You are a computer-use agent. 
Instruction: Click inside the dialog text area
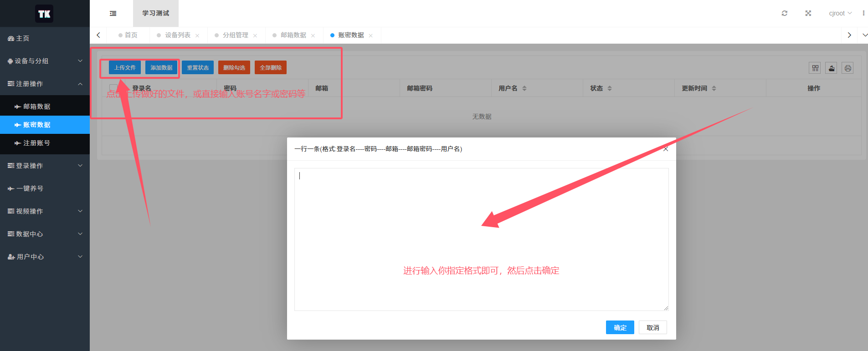[x=482, y=239]
